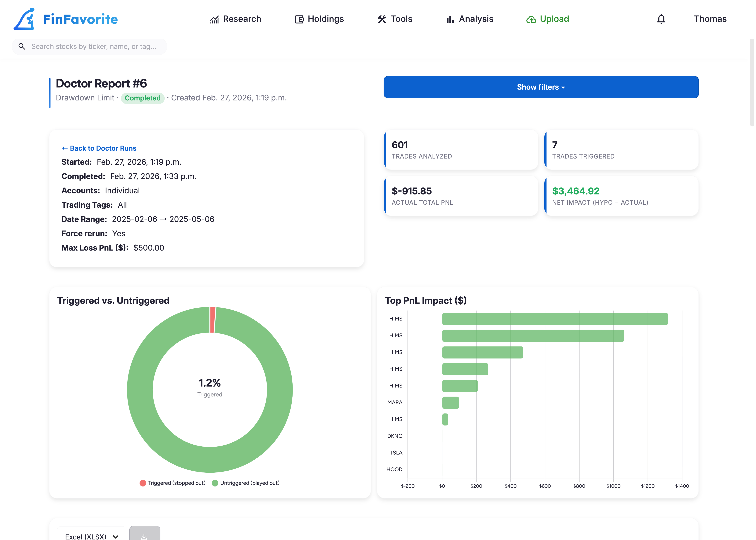Click the search magnifier icon
The height and width of the screenshot is (540, 756).
22,46
